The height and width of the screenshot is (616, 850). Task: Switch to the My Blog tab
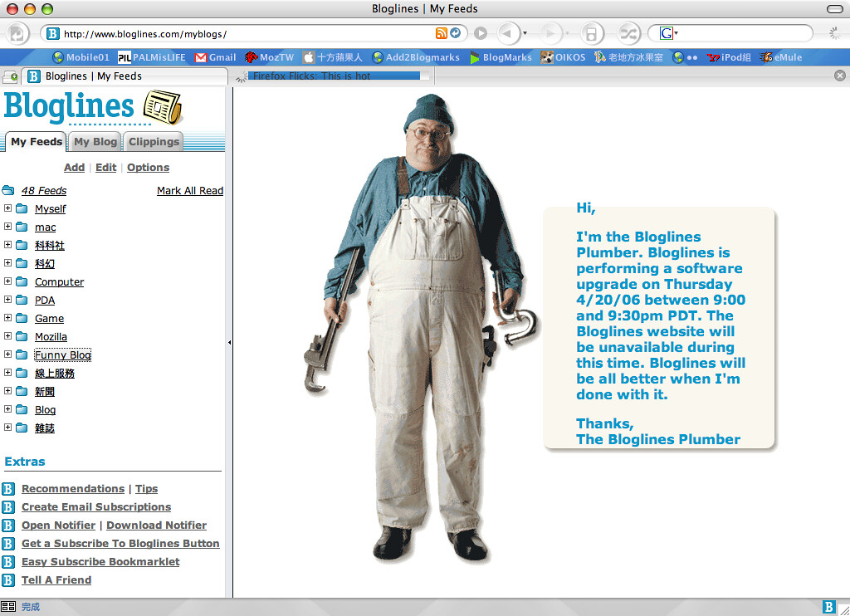coord(95,142)
